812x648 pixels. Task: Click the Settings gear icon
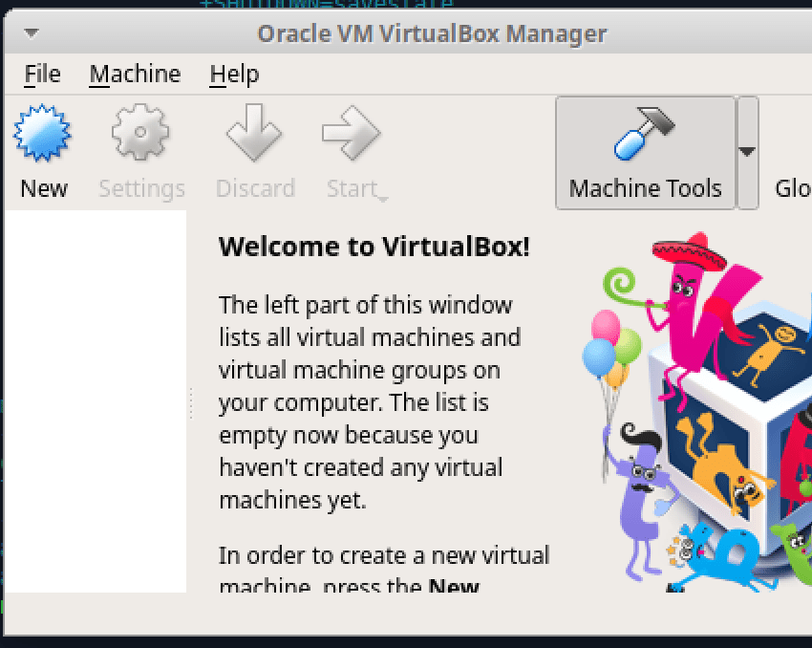140,134
